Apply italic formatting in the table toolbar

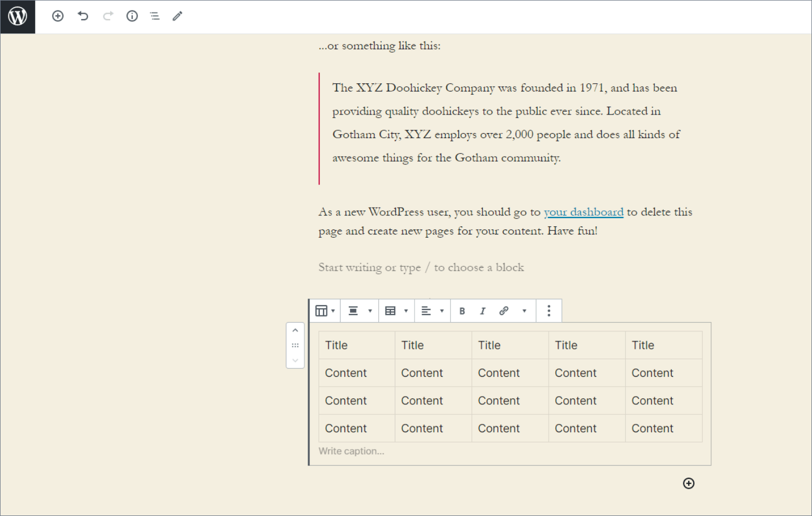pyautogui.click(x=482, y=311)
